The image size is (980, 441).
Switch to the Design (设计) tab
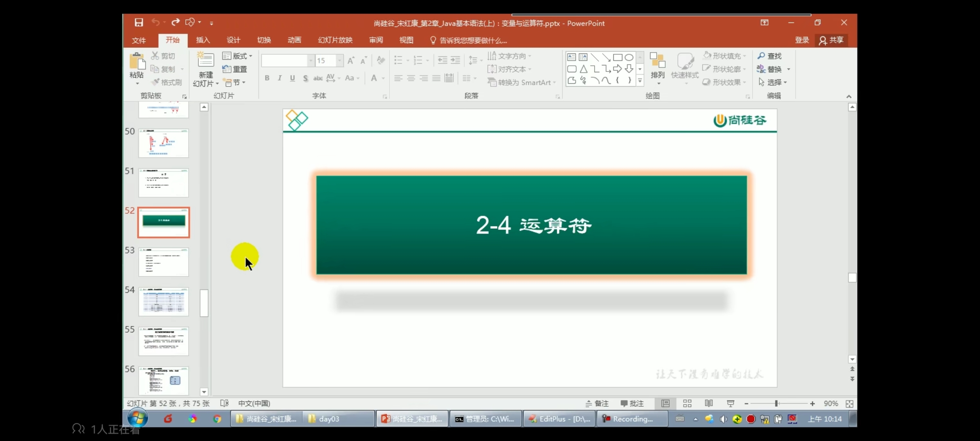(234, 40)
